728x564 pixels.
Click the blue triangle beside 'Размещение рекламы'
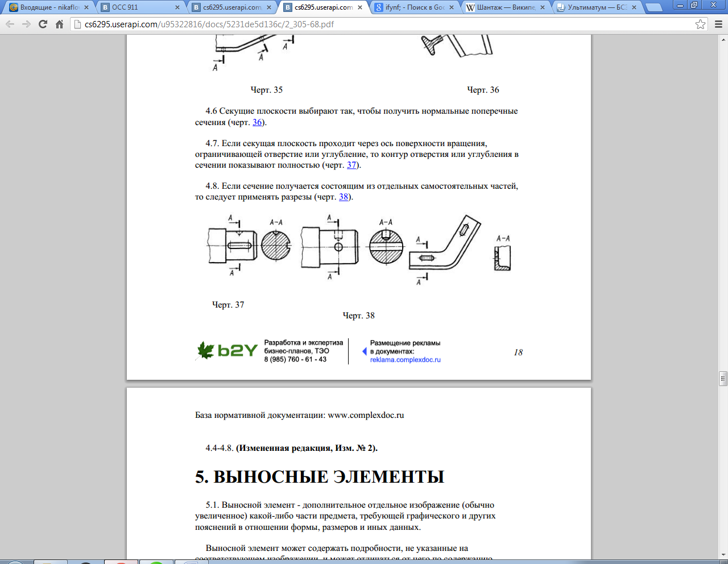pyautogui.click(x=365, y=351)
